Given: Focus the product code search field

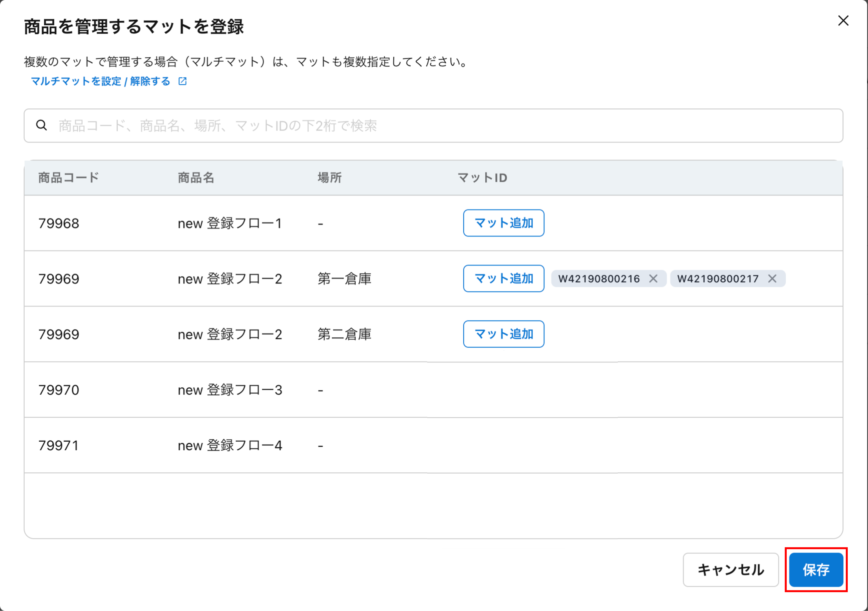Looking at the screenshot, I should click(433, 126).
